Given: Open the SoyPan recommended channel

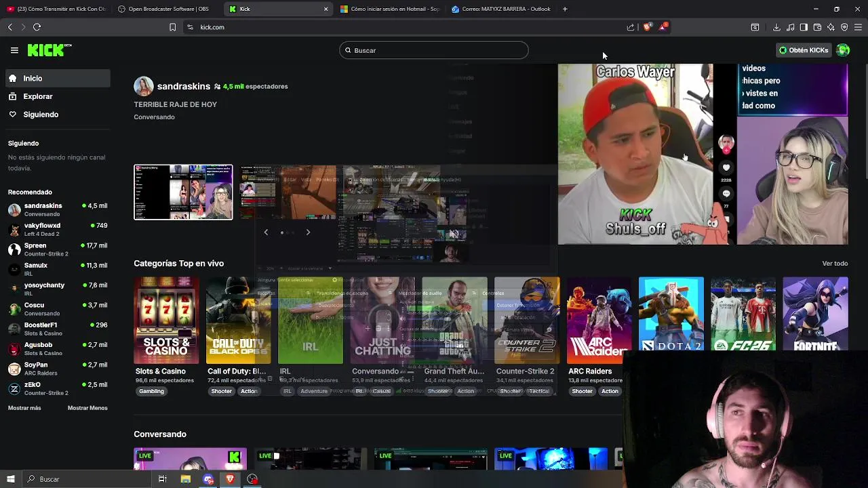Looking at the screenshot, I should [x=57, y=369].
